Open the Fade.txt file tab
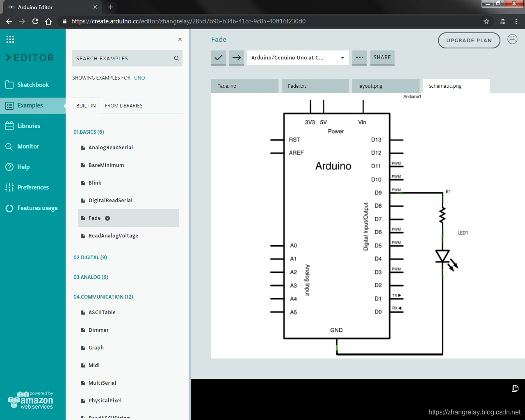Image resolution: width=525 pixels, height=420 pixels. tap(315, 86)
